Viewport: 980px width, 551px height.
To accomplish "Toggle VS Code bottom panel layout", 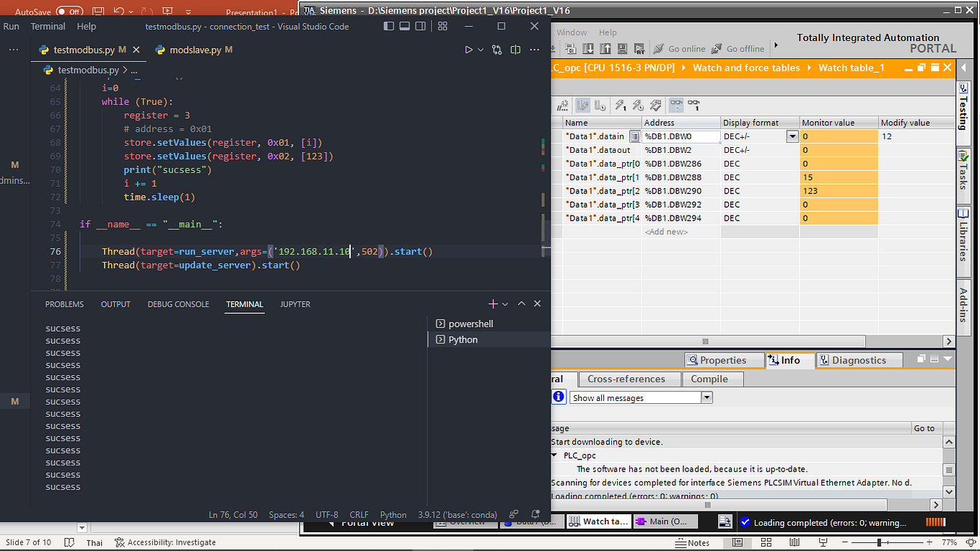I will pyautogui.click(x=404, y=26).
